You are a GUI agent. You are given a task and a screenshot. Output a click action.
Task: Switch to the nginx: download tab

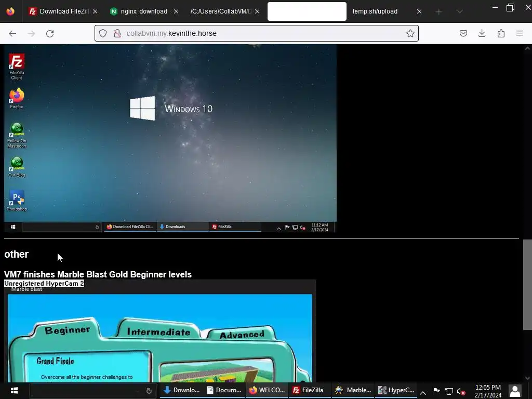coord(139,11)
